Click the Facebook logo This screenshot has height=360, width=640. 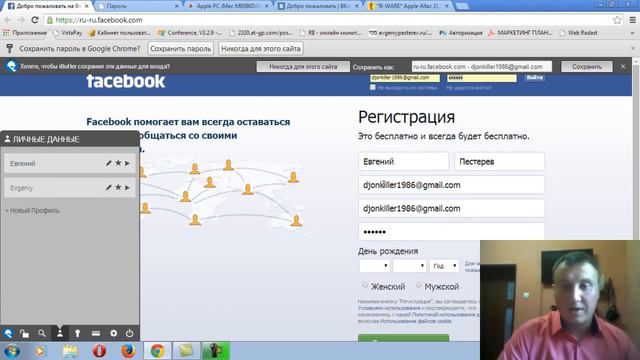pos(126,81)
